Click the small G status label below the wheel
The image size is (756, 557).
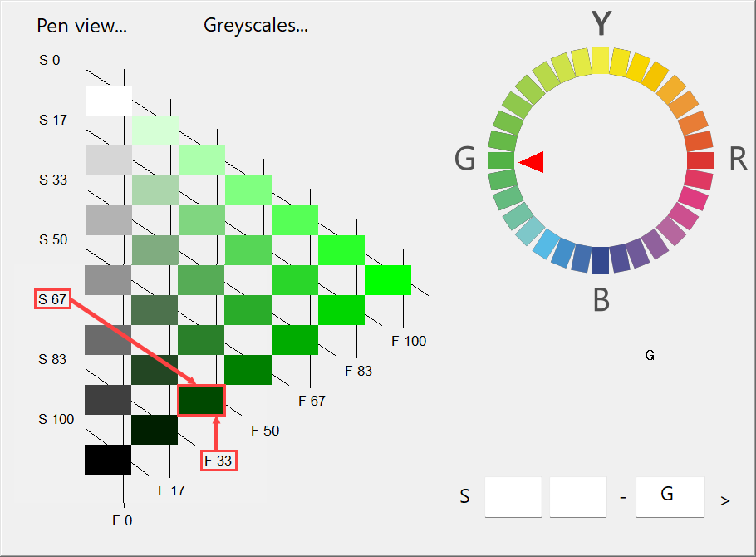tap(648, 355)
